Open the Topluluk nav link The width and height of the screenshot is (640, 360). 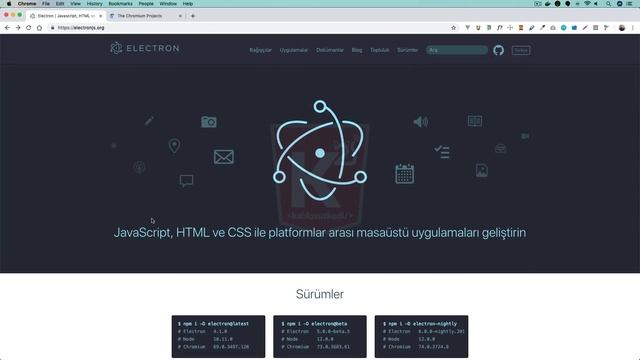click(x=380, y=50)
